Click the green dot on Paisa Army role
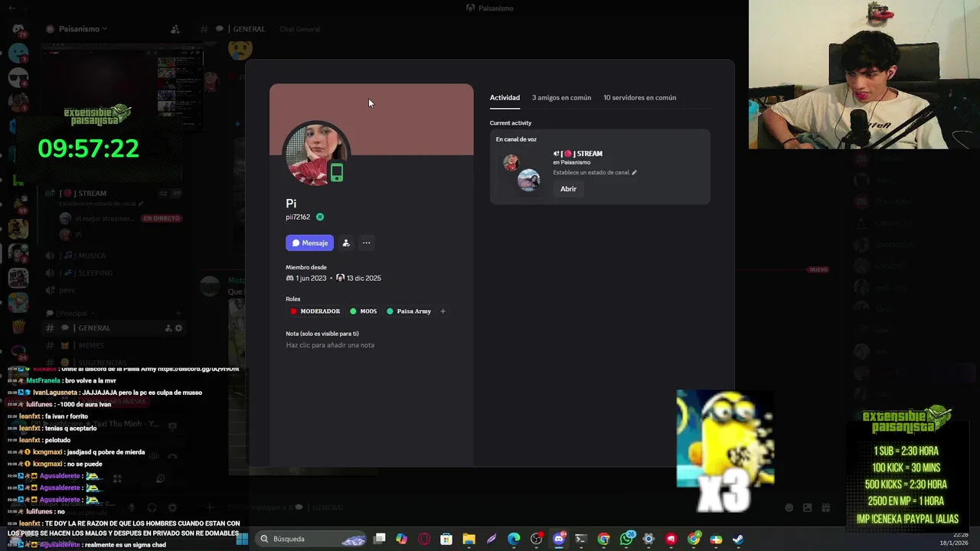Image resolution: width=980 pixels, height=551 pixels. coord(390,311)
